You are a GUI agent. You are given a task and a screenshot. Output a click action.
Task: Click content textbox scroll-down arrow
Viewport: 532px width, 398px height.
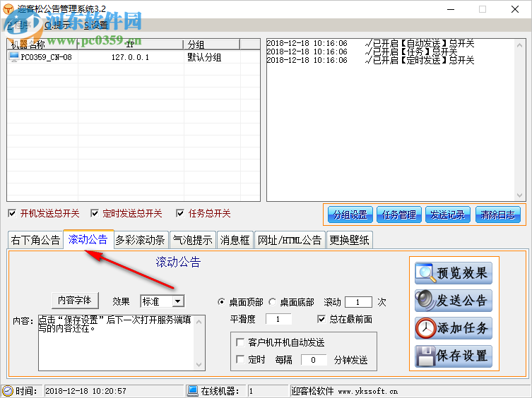(x=199, y=365)
